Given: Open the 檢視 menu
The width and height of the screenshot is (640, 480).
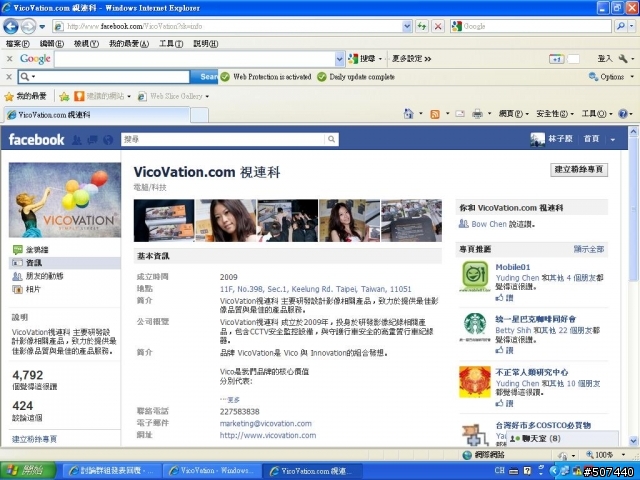Looking at the screenshot, I should tap(86, 44).
